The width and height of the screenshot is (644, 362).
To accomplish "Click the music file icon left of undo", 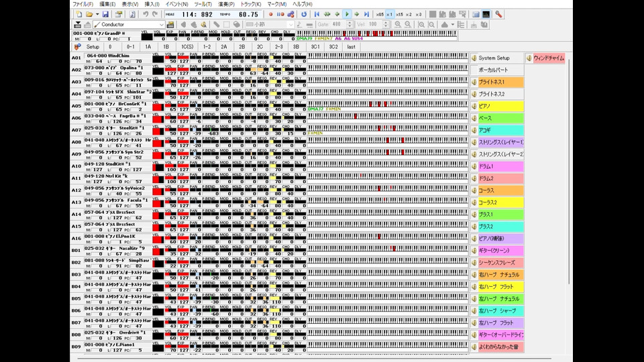I will point(132,14).
